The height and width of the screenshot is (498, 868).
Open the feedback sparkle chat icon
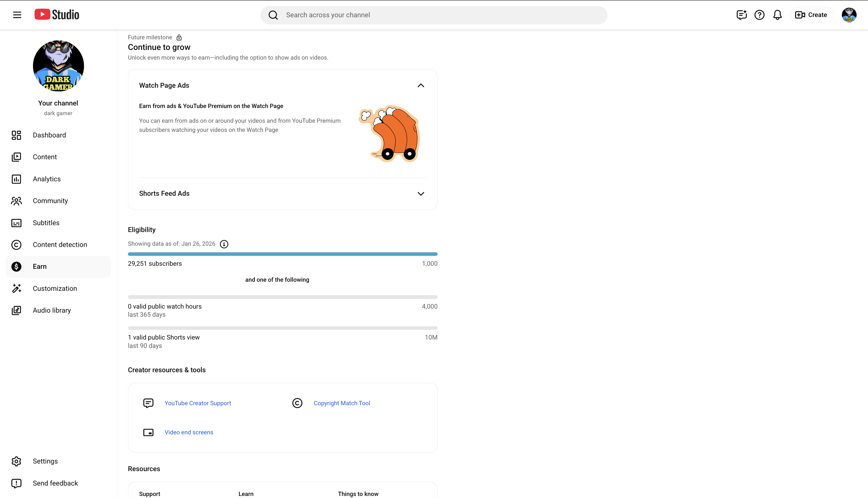(741, 15)
